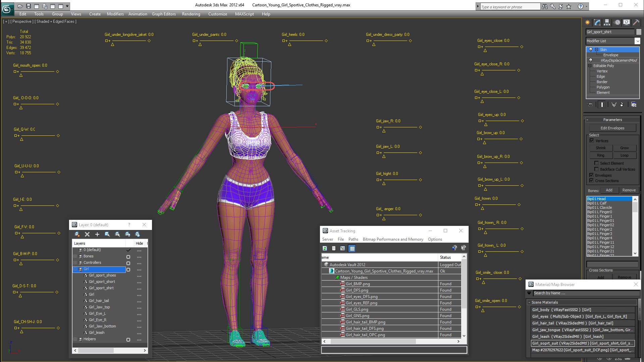Click the Girl_heels slider handle
644x362 pixels.
[289, 45]
